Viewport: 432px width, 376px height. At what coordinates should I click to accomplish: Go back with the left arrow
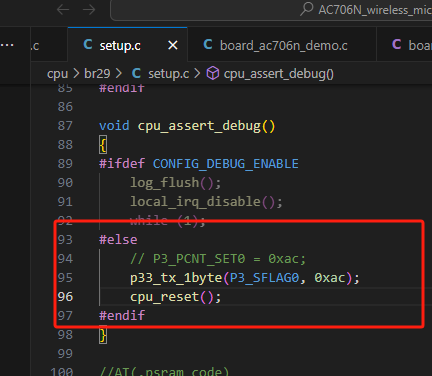tap(63, 10)
